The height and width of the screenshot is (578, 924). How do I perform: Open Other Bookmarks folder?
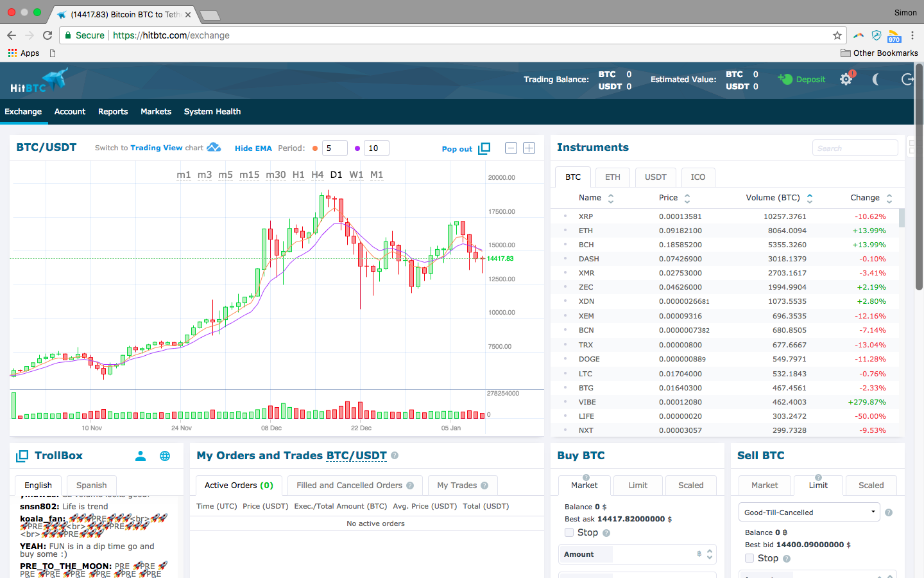tap(879, 53)
